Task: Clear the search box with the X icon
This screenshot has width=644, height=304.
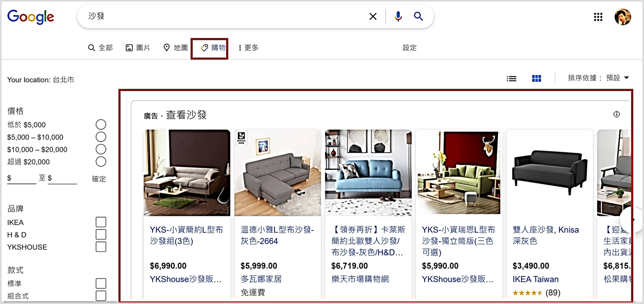Action: (x=373, y=17)
